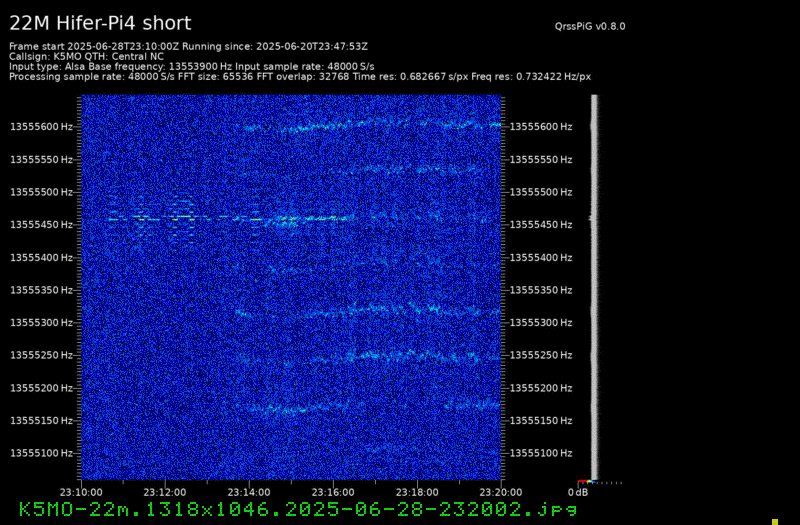Click the "FFT overlap: 32768" text
This screenshot has height=525, width=800.
303,77
